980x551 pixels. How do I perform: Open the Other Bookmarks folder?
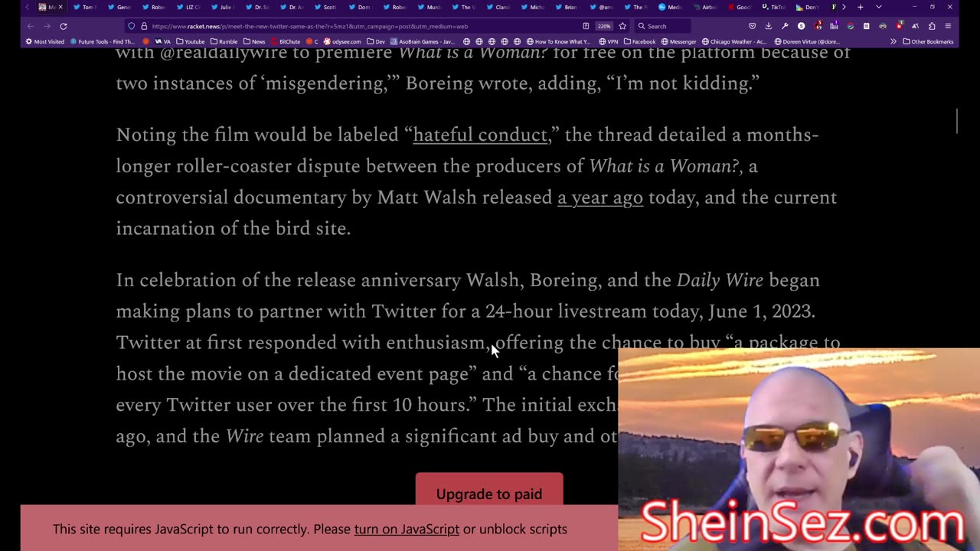pyautogui.click(x=927, y=41)
